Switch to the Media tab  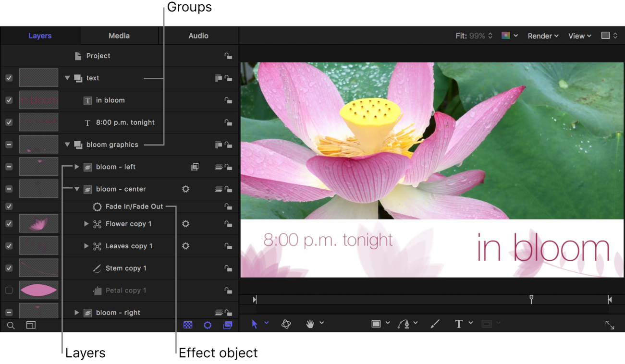coord(119,36)
